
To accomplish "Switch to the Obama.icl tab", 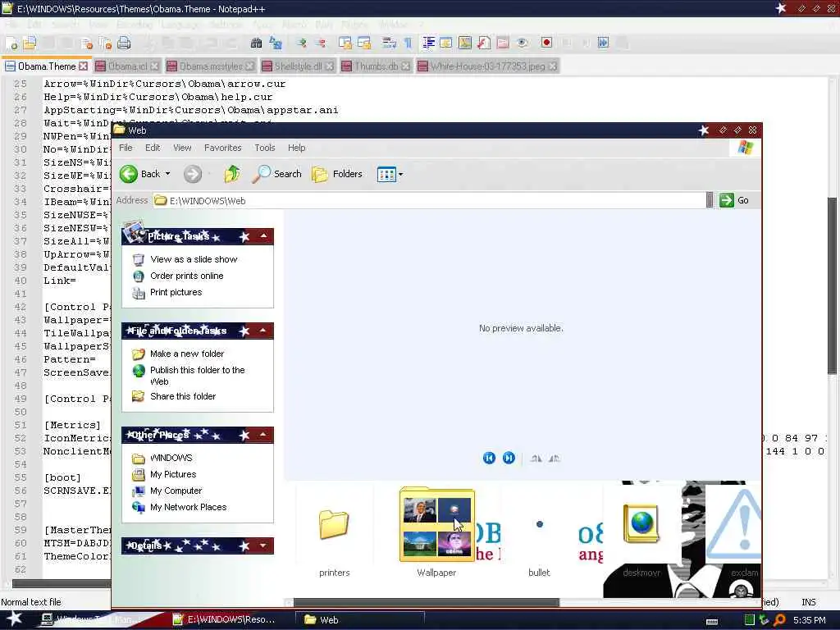I will click(127, 66).
